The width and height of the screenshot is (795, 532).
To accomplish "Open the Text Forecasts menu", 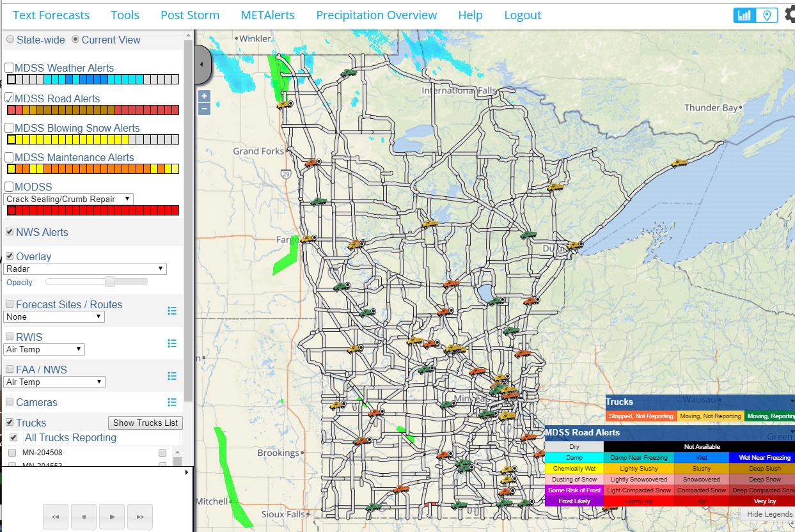I will coord(51,15).
